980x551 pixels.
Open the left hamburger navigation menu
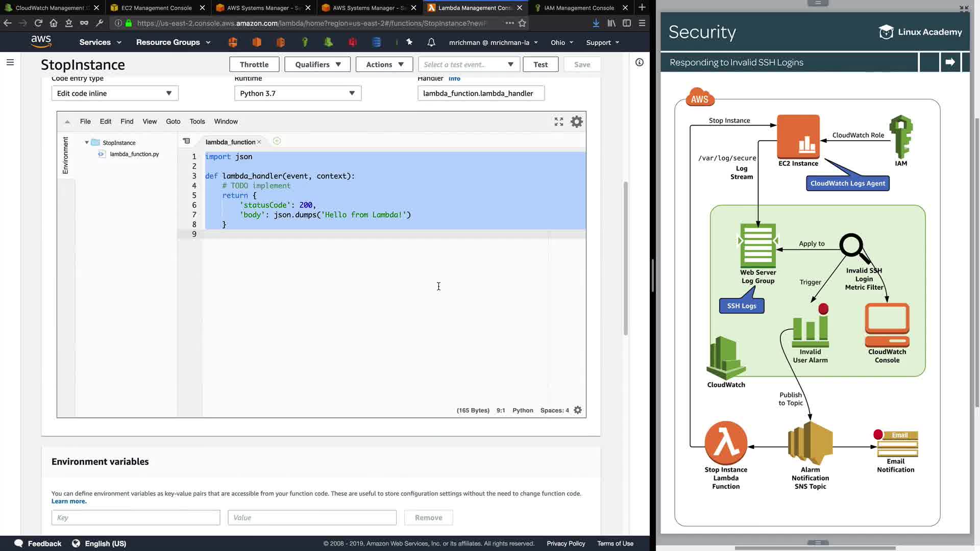coord(10,62)
